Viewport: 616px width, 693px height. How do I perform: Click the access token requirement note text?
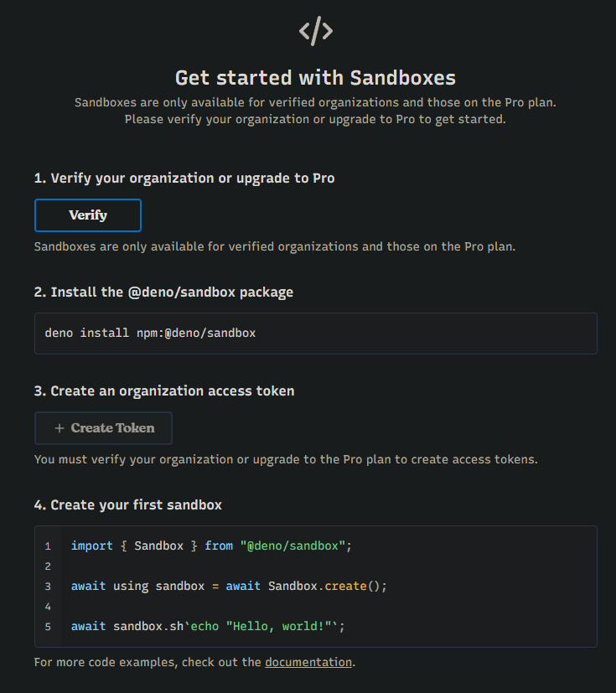coord(285,460)
